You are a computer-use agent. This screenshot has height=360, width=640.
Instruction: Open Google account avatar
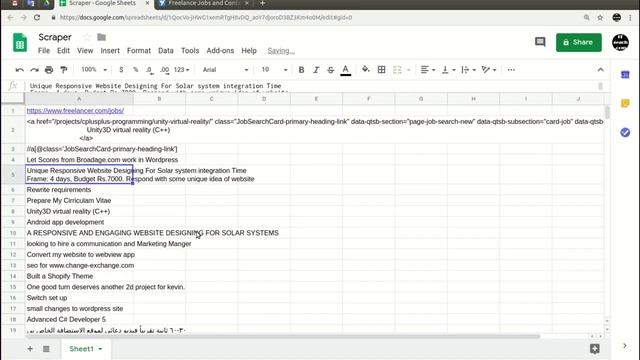[620, 42]
